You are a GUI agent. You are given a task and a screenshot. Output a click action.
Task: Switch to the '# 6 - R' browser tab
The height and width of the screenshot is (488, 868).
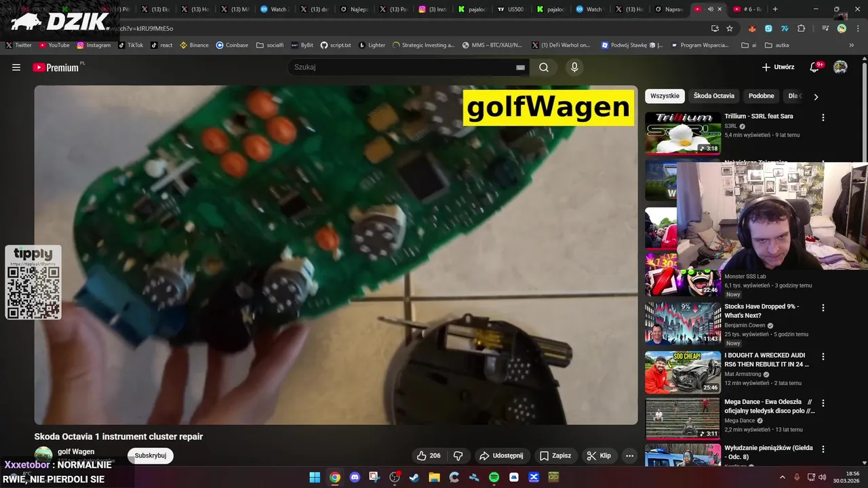tap(748, 9)
